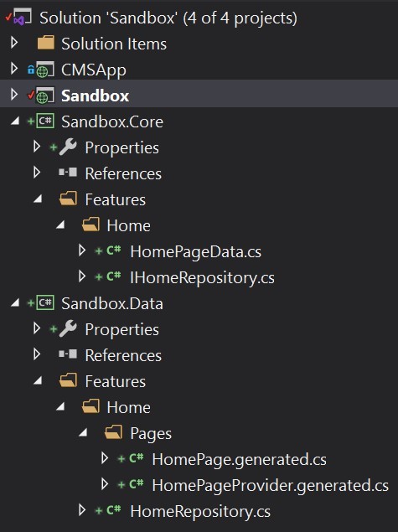Expand the HomeRepository.cs node
This screenshot has width=398, height=532.
click(82, 510)
